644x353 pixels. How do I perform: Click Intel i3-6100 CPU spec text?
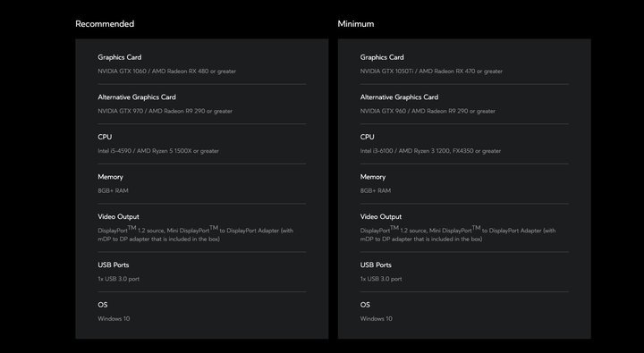[x=430, y=151]
